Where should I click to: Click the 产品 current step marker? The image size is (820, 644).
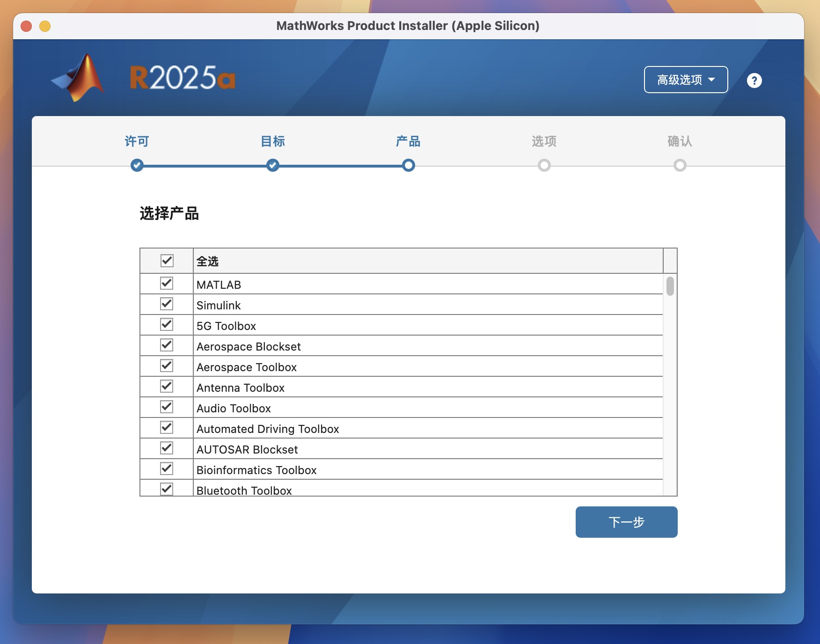tap(408, 165)
